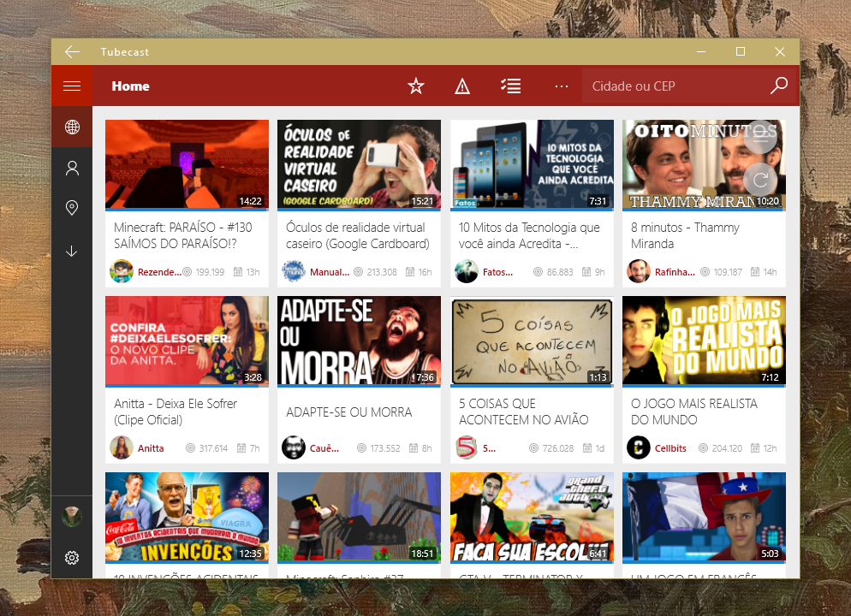Screen dimensions: 851x616
Task: Open Cauê channel name link
Action: [x=324, y=448]
